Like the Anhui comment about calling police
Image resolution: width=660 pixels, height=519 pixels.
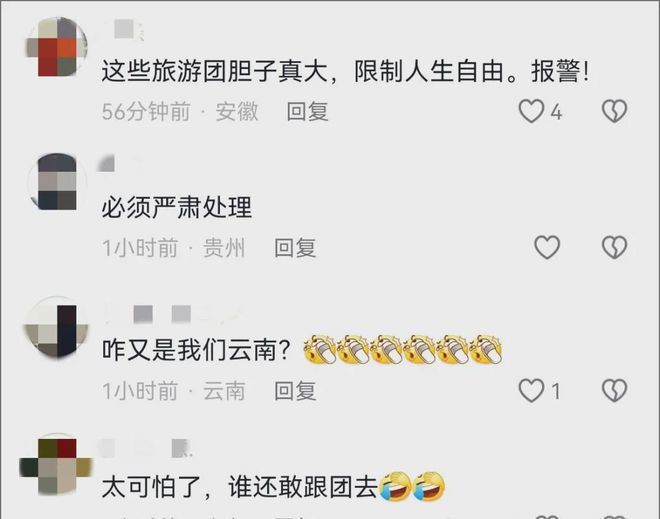click(531, 112)
